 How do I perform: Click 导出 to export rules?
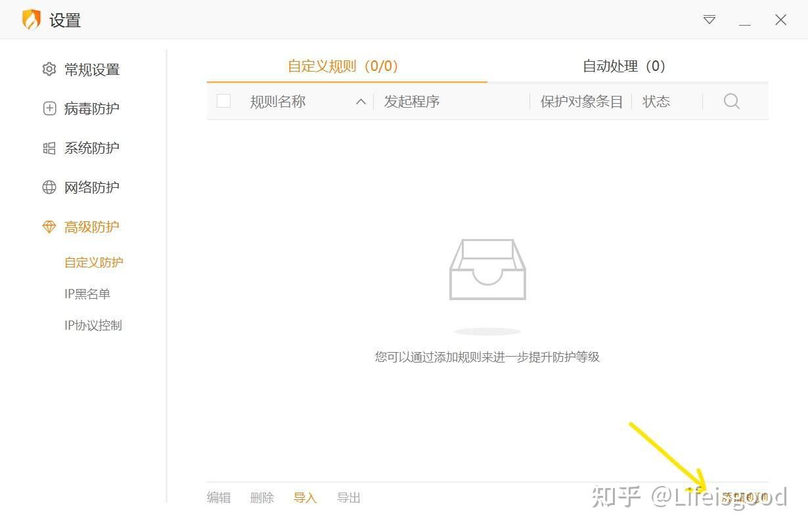coord(349,498)
